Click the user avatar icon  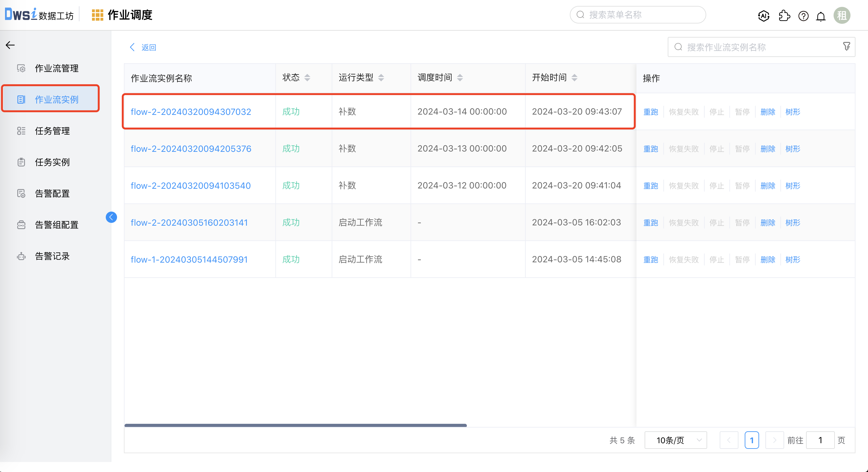point(841,16)
